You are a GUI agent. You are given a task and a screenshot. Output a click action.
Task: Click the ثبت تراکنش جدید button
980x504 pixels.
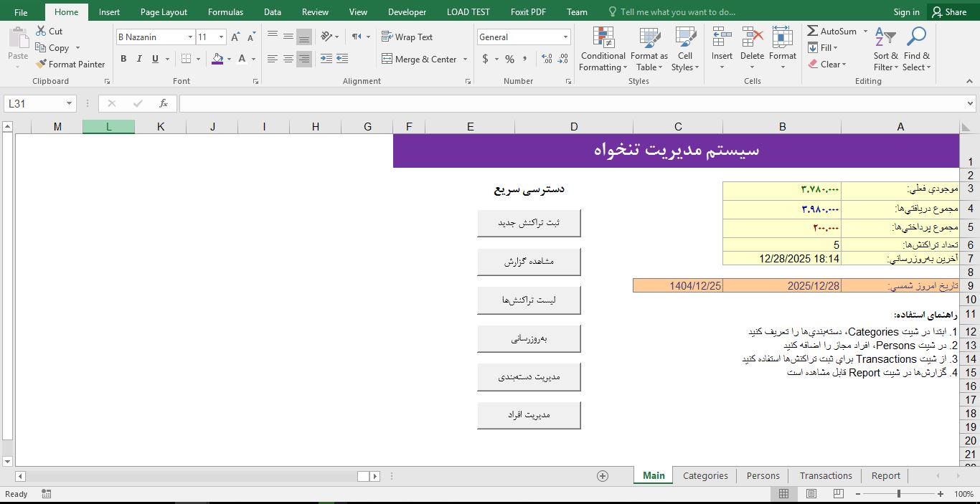pyautogui.click(x=529, y=222)
